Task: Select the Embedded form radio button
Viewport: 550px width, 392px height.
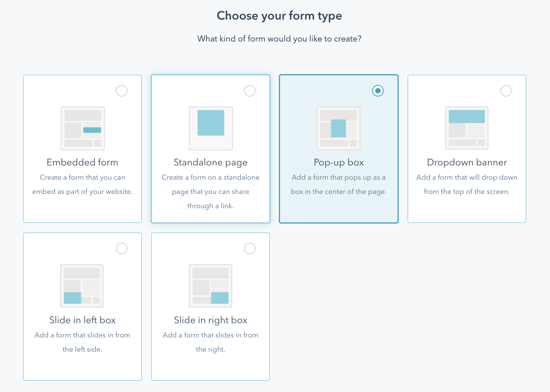Action: (122, 91)
